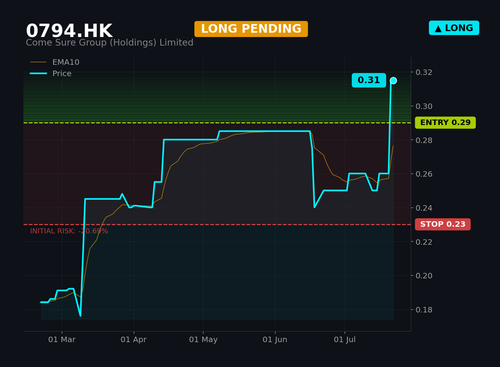The height and width of the screenshot is (367, 500).
Task: Click the 01 Apr x-axis label
Action: click(x=133, y=340)
